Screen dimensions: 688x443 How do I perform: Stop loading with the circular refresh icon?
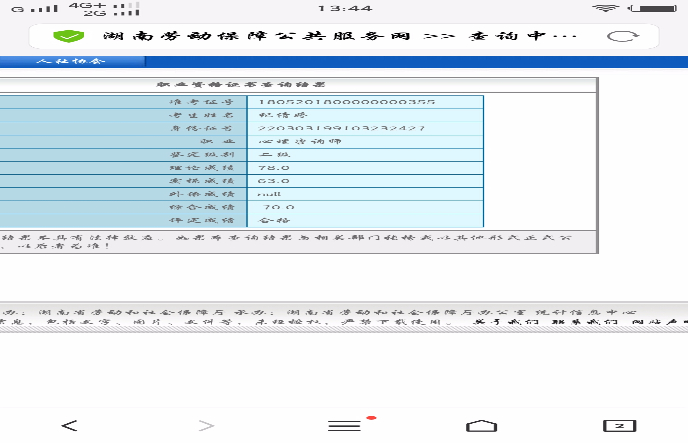coord(620,36)
